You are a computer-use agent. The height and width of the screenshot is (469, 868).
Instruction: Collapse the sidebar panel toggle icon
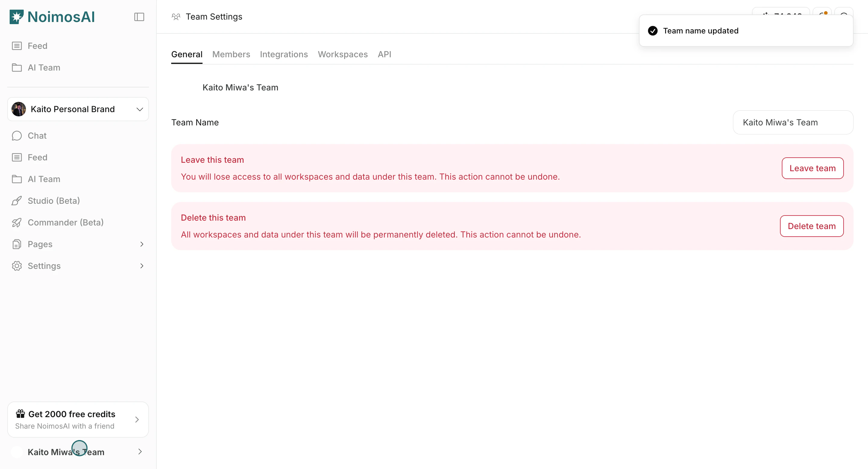(x=139, y=17)
